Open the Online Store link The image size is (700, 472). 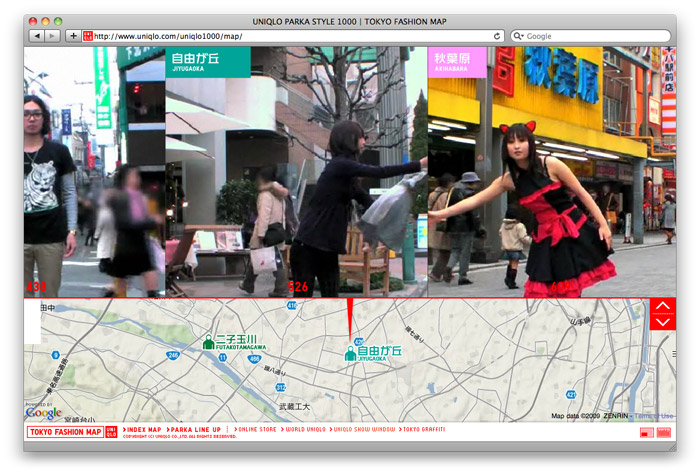tap(255, 430)
